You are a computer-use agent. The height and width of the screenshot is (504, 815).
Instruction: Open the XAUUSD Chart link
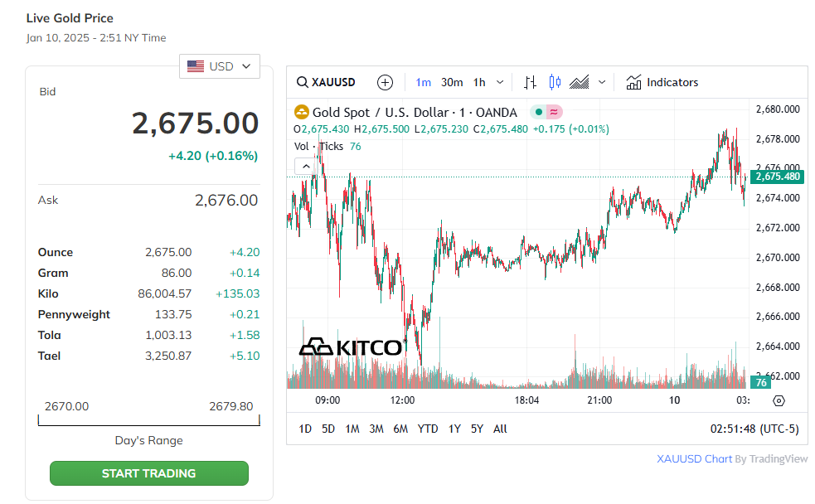[694, 458]
